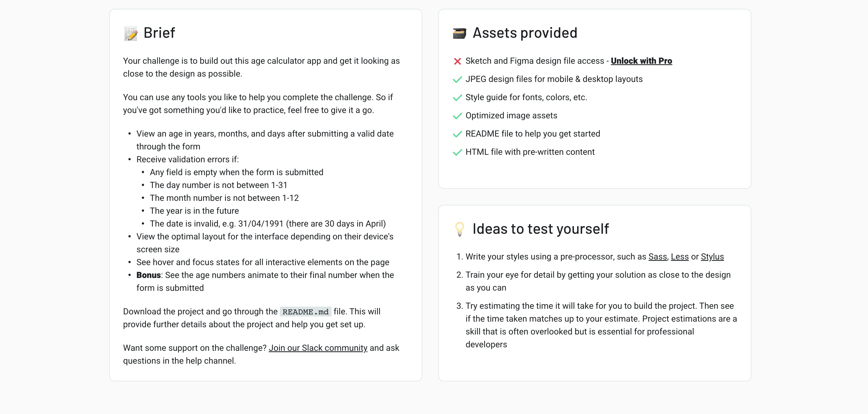Click the X marker on the locked design file row
868x414 pixels.
[457, 61]
